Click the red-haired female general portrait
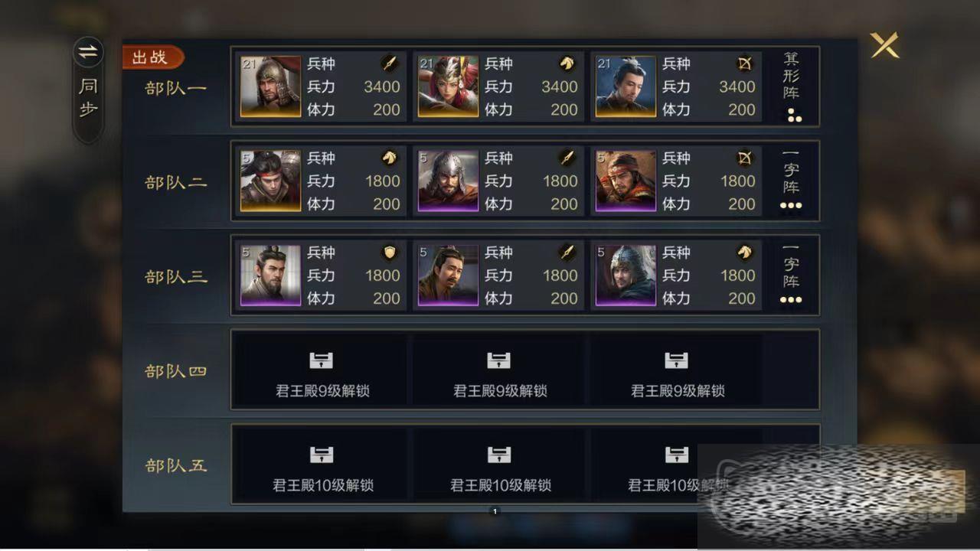 point(448,86)
